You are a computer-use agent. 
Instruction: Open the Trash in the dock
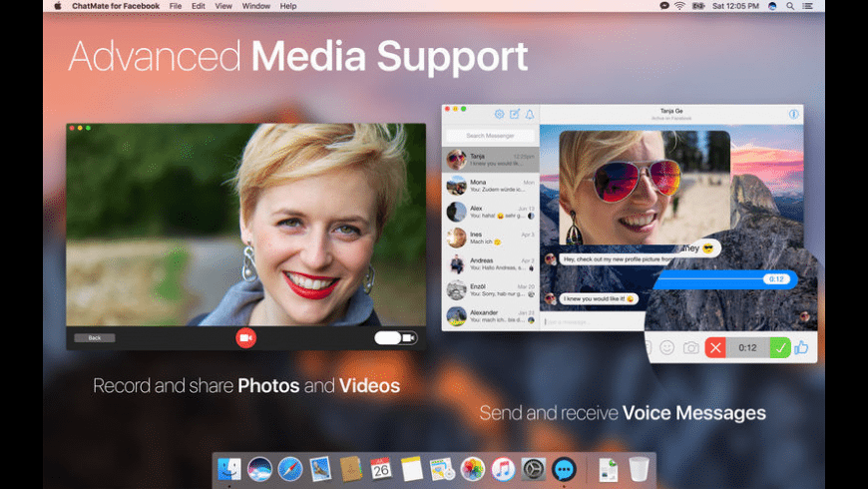click(639, 469)
